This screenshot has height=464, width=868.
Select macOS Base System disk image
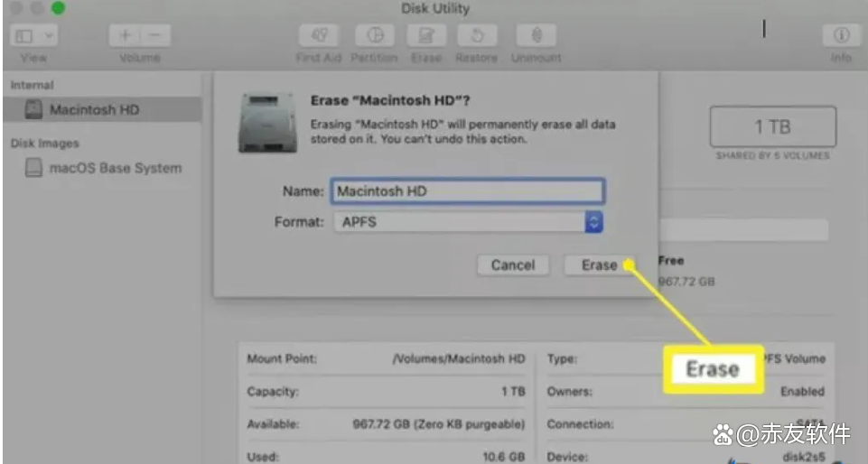pos(115,168)
